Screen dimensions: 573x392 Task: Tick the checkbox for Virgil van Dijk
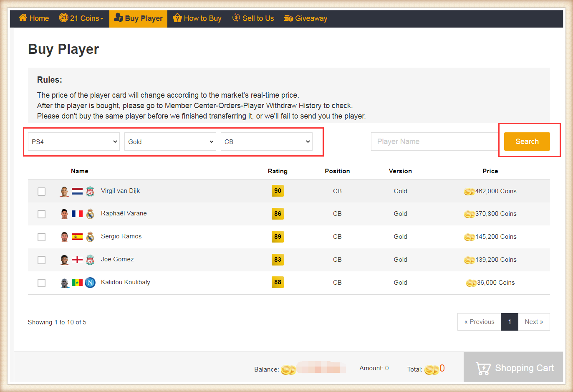[41, 191]
